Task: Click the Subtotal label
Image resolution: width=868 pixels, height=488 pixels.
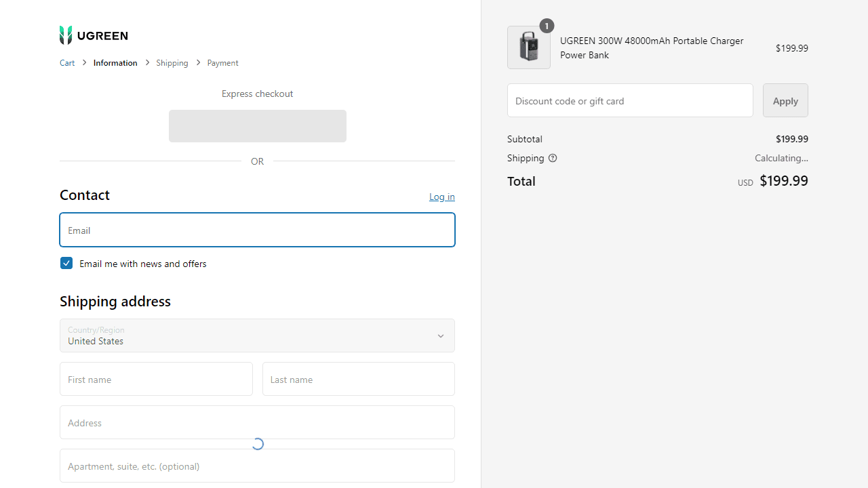Action: pos(525,139)
